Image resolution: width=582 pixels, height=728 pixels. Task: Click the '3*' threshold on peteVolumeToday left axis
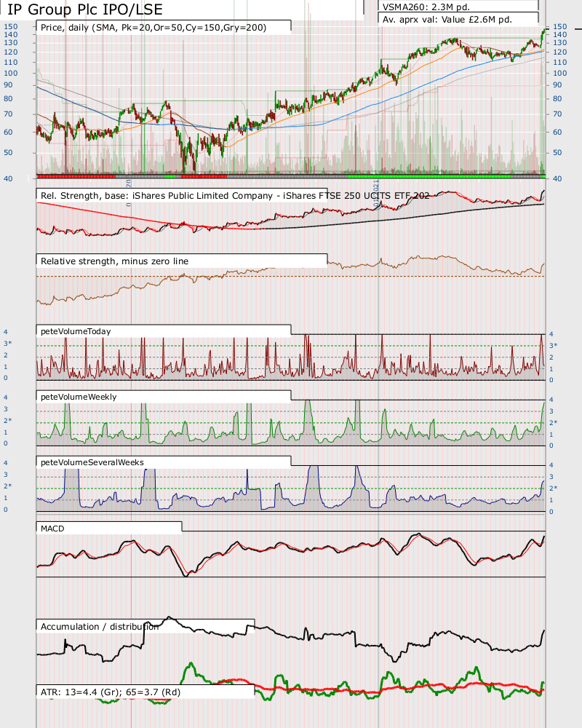tap(7, 343)
